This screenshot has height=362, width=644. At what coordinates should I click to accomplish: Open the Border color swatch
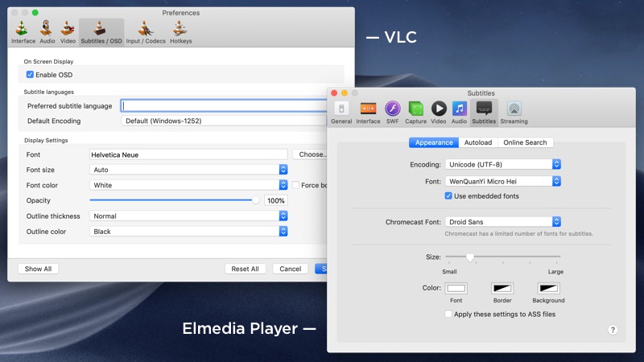click(x=502, y=288)
